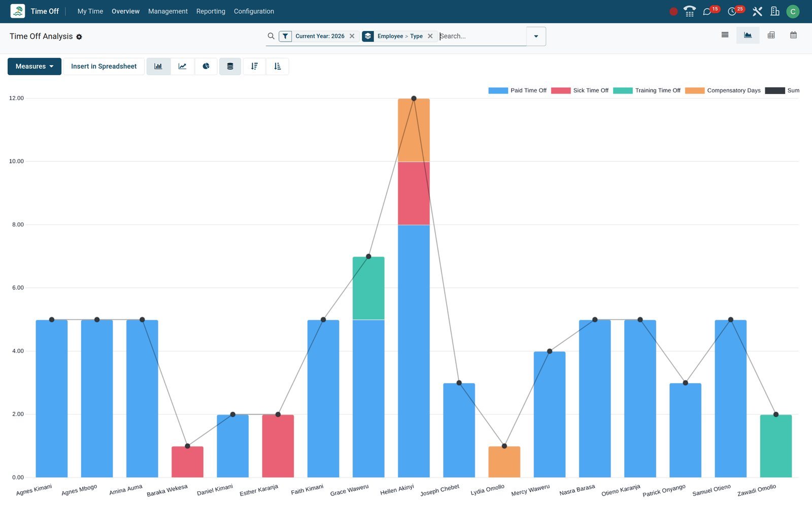This screenshot has width=812, height=508.
Task: Click the search magnifier icon
Action: pos(271,36)
